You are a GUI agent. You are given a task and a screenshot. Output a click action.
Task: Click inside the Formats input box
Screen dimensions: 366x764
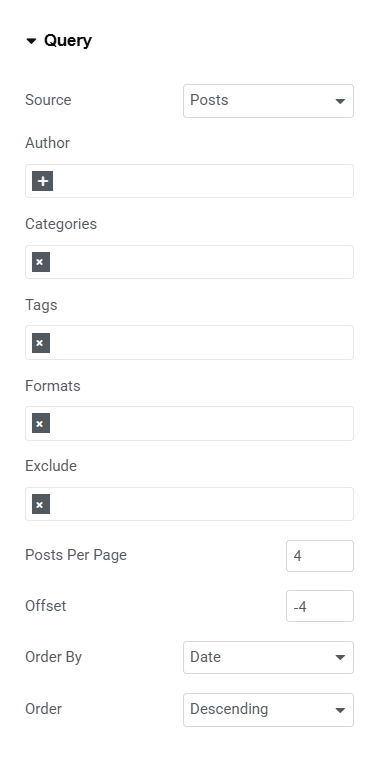[x=202, y=423]
